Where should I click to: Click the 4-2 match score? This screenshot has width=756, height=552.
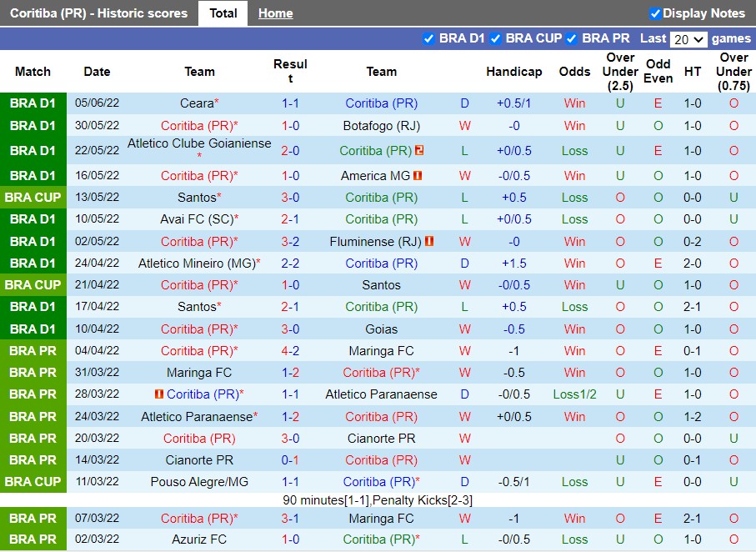pyautogui.click(x=290, y=351)
